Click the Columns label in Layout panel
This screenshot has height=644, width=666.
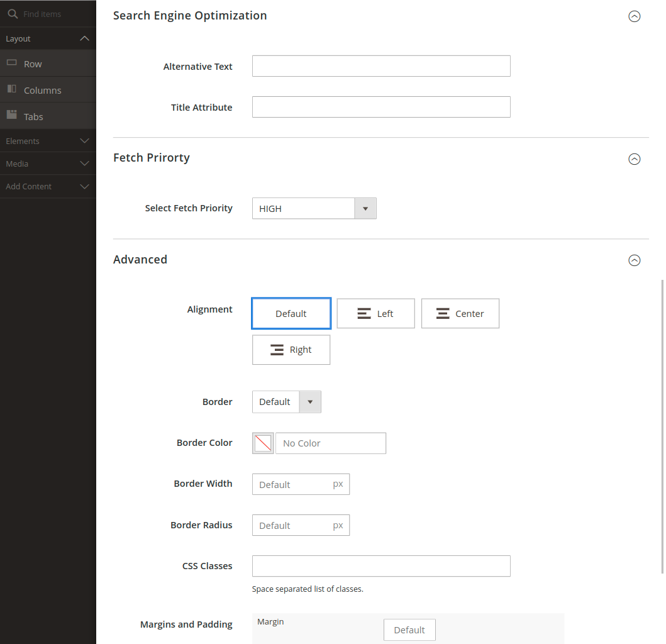[43, 91]
